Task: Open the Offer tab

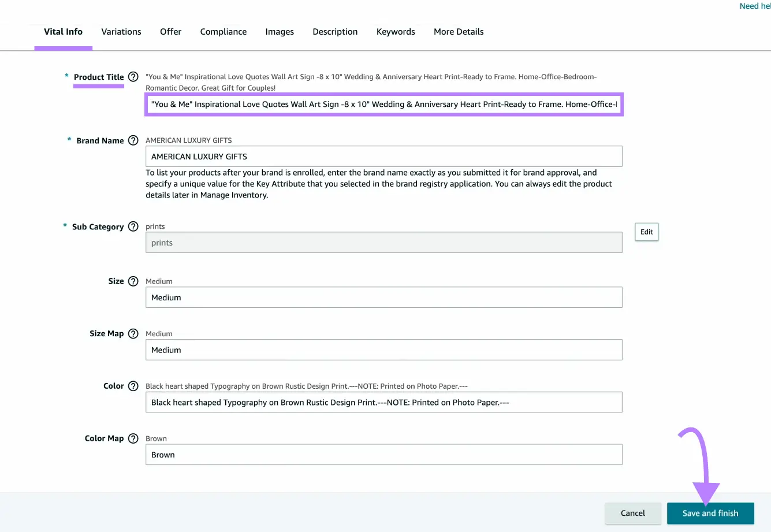Action: click(x=170, y=32)
